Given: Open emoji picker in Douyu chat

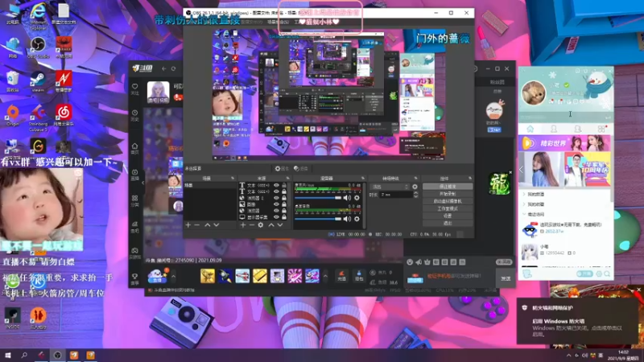Looking at the screenshot, I should [410, 262].
